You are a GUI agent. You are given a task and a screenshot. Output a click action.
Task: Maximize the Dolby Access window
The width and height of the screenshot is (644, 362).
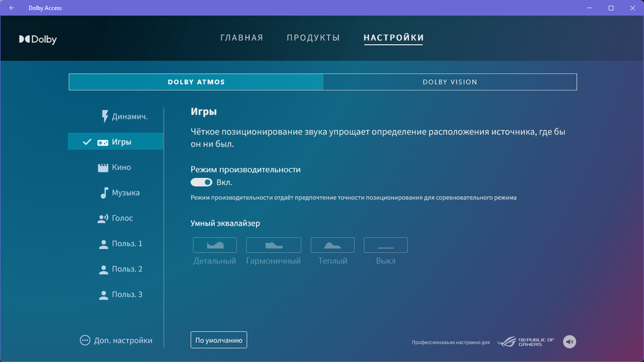pyautogui.click(x=611, y=8)
